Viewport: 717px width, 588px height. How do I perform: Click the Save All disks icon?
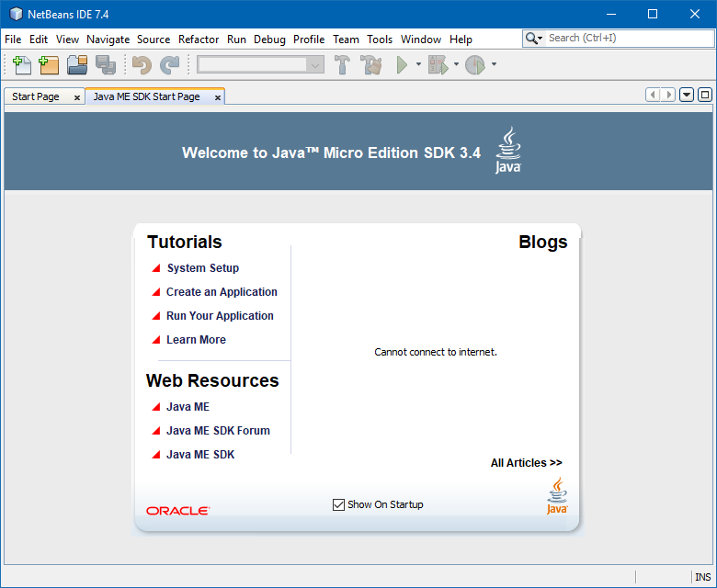106,65
